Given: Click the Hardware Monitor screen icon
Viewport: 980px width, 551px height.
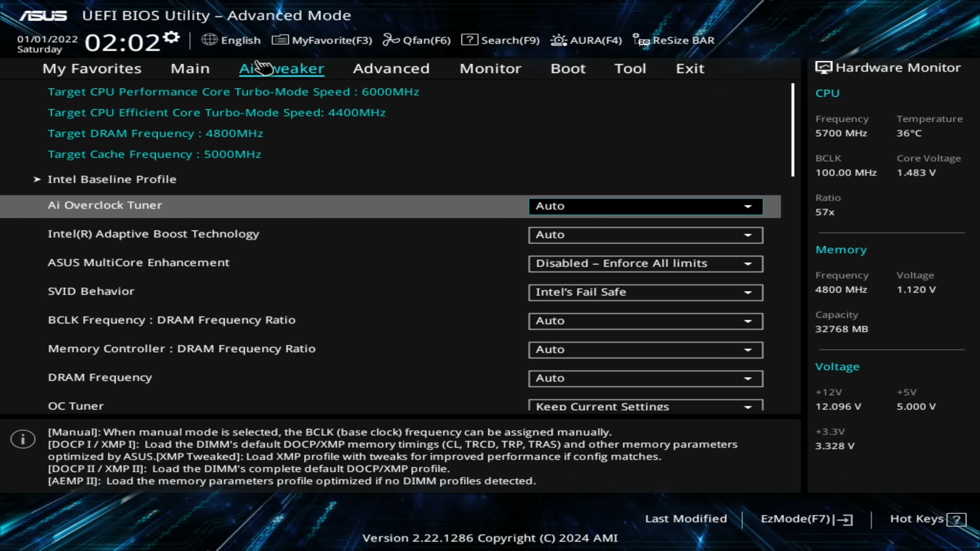Looking at the screenshot, I should click(x=824, y=68).
